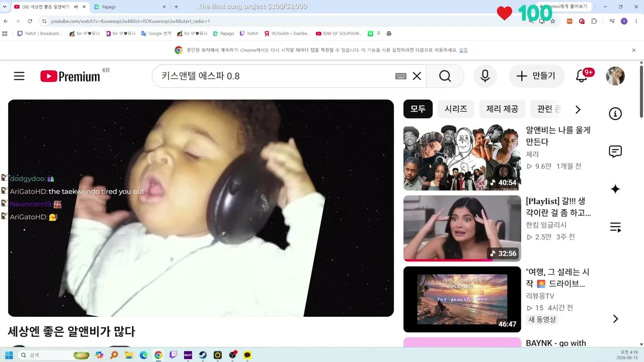
Task: Open the 알앤비는 나를 울게 만든다 title
Action: (x=558, y=136)
